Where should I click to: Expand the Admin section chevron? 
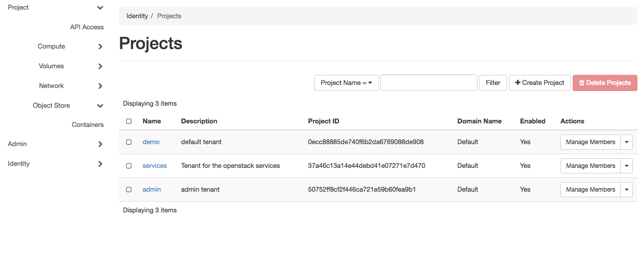(x=100, y=144)
